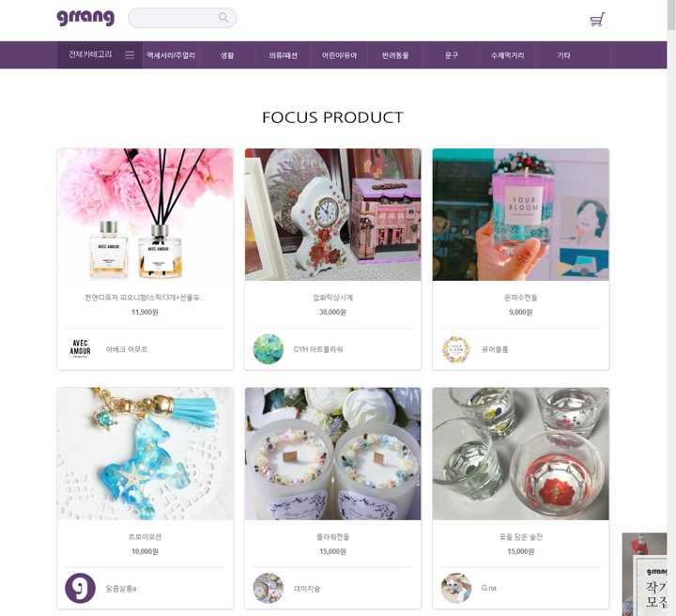Viewport: 676px width, 616px height.
Task: Open the G.na cat seller avatar
Action: 456,588
